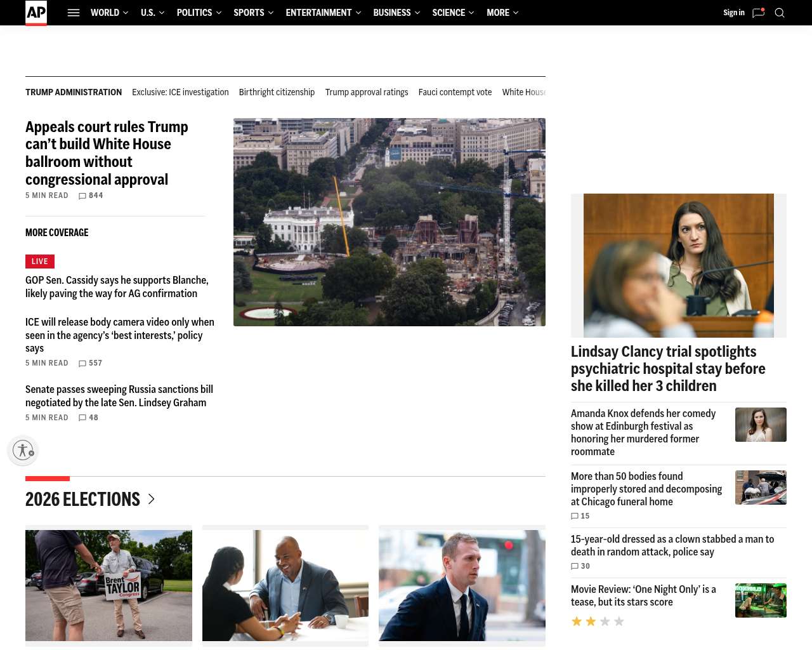Viewport: 812px width, 650px height.
Task: Open comments on Russia sanctions bill story
Action: [x=88, y=418]
